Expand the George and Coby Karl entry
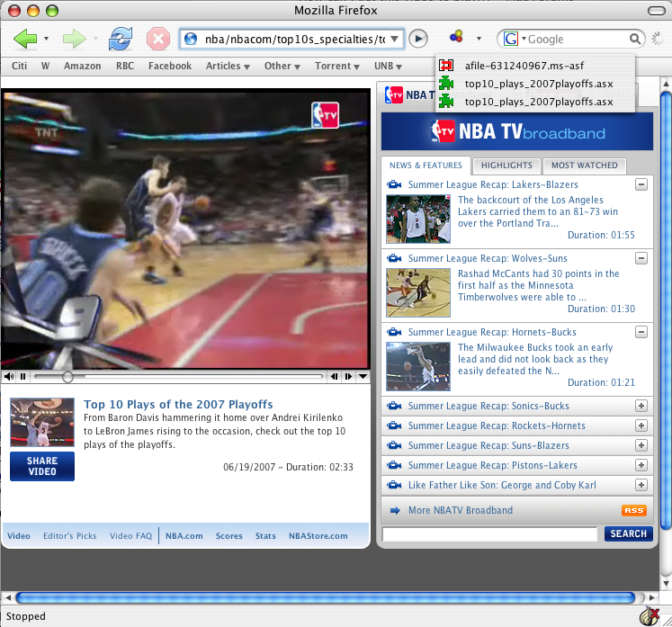Image resolution: width=672 pixels, height=627 pixels. [x=641, y=485]
